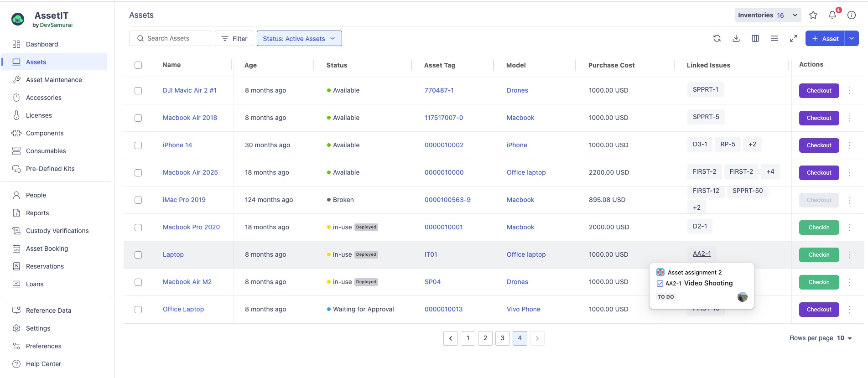The height and width of the screenshot is (378, 868).
Task: Go to Licenses section
Action: (39, 115)
